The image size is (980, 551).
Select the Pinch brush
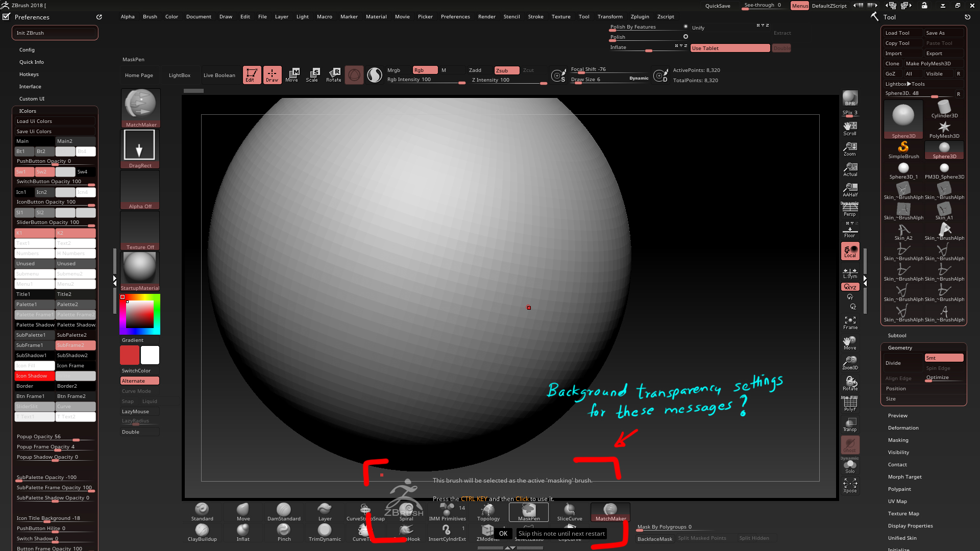(x=284, y=533)
